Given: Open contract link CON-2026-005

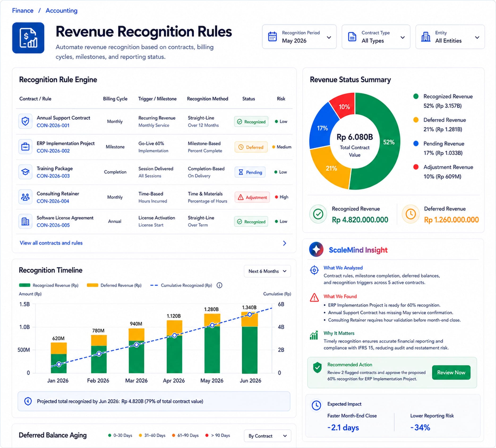Looking at the screenshot, I should (53, 225).
